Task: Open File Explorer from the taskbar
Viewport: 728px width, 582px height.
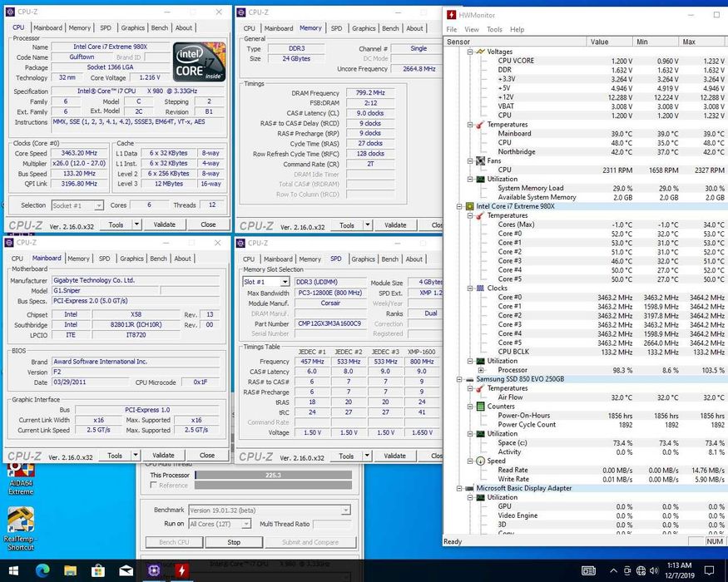Action: tap(71, 570)
